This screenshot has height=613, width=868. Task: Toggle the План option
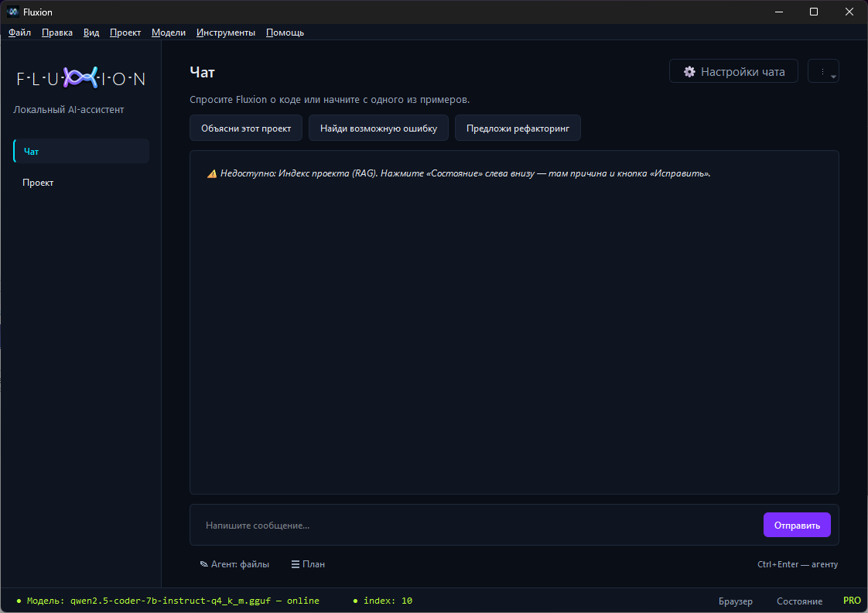click(308, 563)
